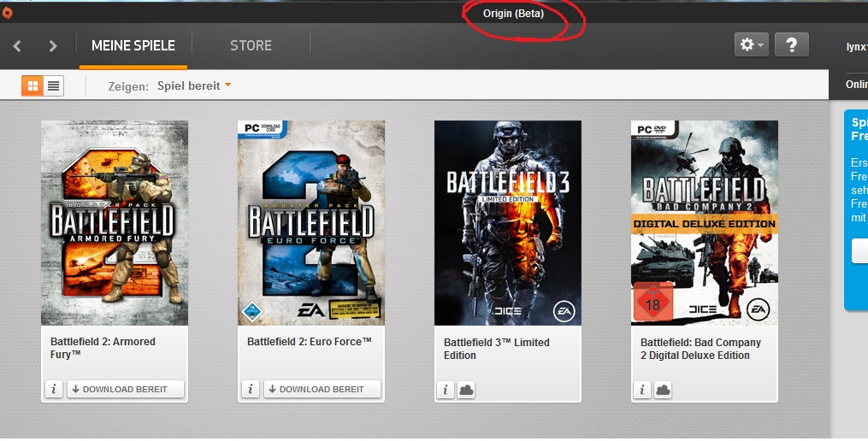868x441 pixels.
Task: Expand the Spiel bereit filter dropdown
Action: pos(194,85)
